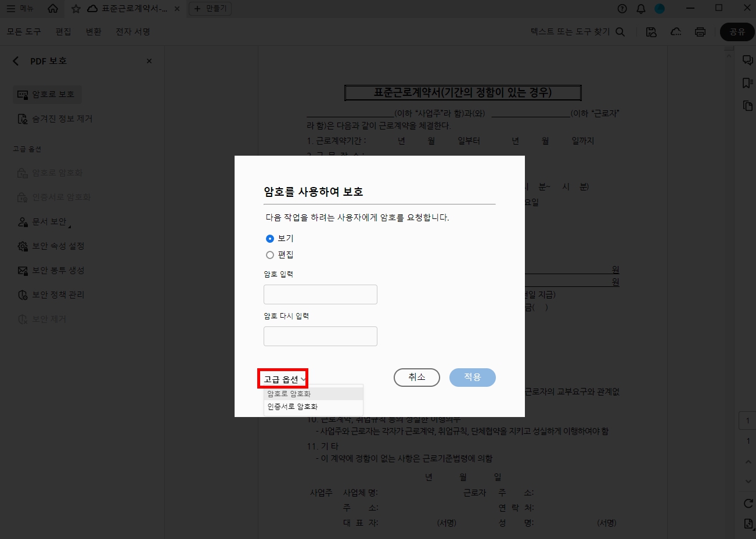The image size is (756, 539).
Task: Close the 표준근로계약서 tab
Action: 177,9
